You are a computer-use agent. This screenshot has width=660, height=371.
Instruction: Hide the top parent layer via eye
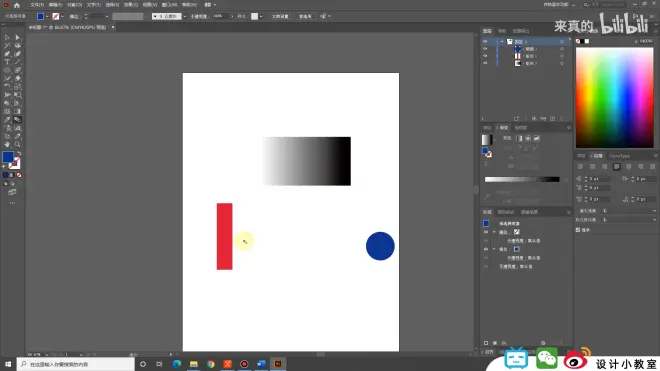point(485,42)
